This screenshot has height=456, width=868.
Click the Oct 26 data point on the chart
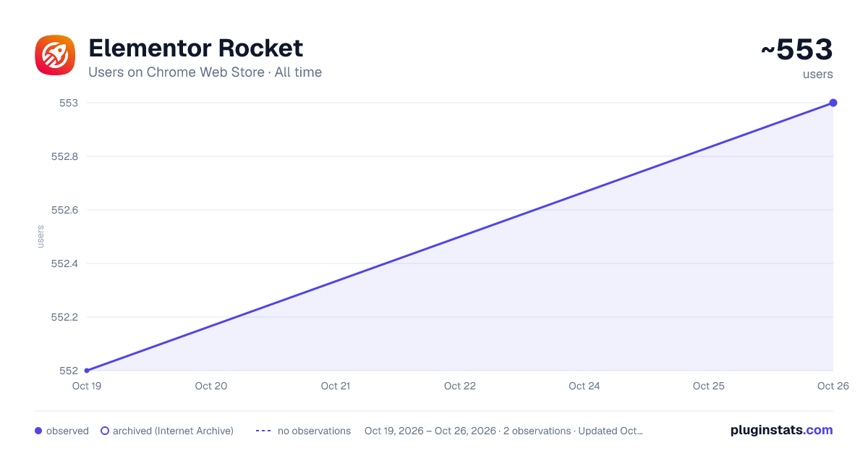click(x=833, y=103)
